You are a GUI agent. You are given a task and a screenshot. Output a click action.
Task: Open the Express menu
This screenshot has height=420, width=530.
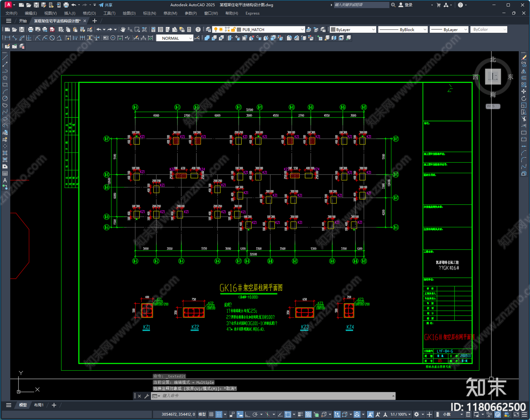pyautogui.click(x=252, y=13)
